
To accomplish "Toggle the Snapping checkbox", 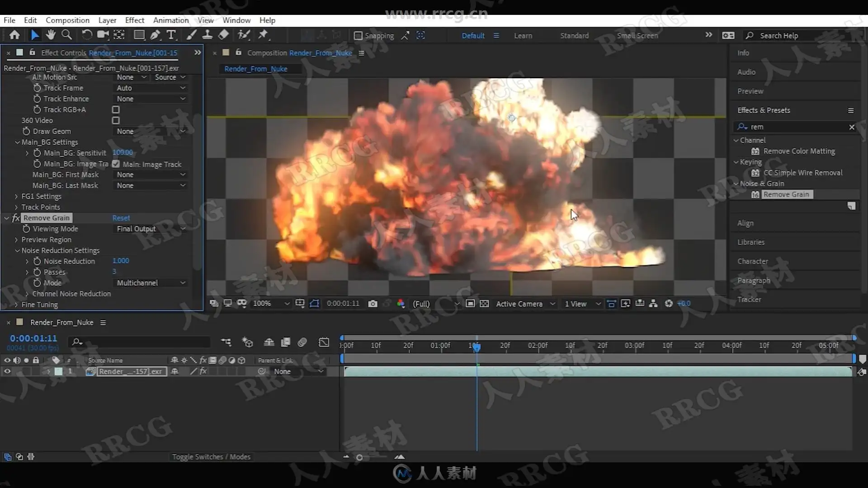I will pyautogui.click(x=358, y=36).
